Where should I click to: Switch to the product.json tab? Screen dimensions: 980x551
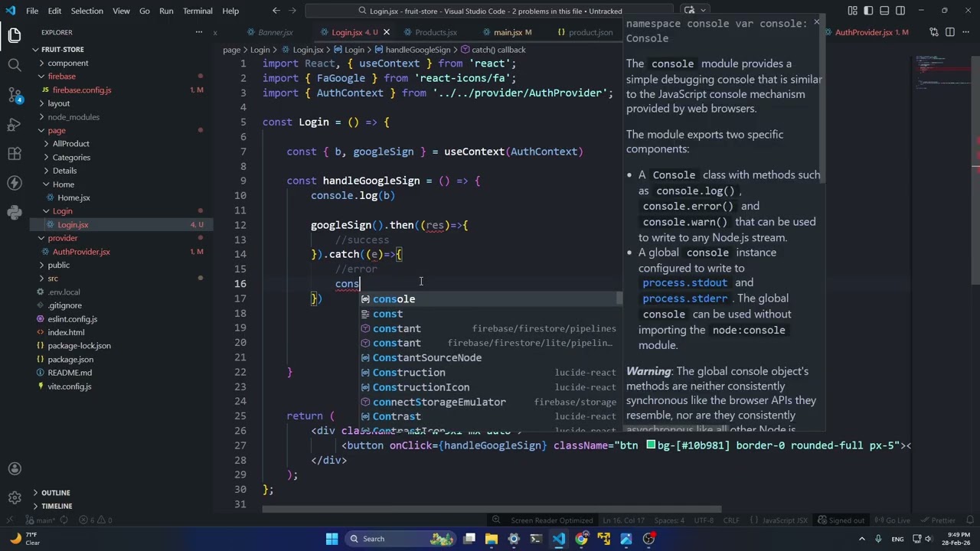pos(590,32)
